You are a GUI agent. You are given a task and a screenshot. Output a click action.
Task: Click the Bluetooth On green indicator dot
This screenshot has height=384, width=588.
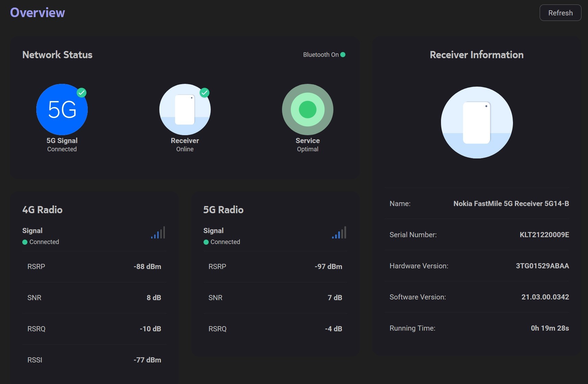point(343,55)
